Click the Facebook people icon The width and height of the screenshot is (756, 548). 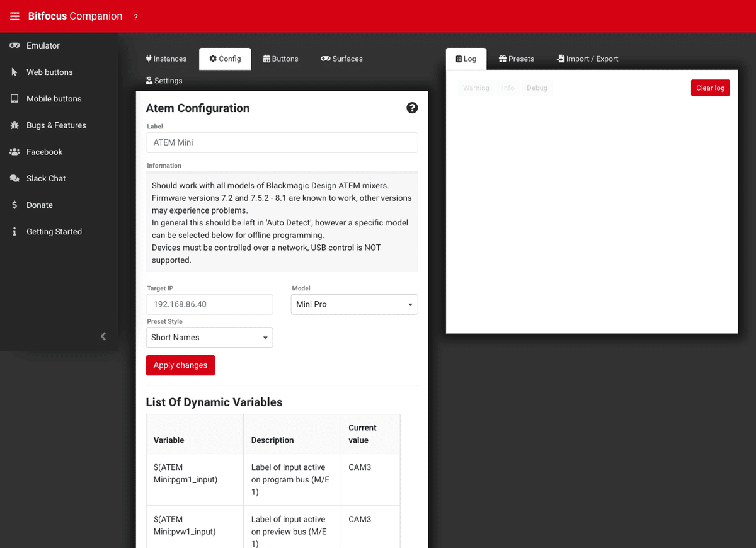14,152
